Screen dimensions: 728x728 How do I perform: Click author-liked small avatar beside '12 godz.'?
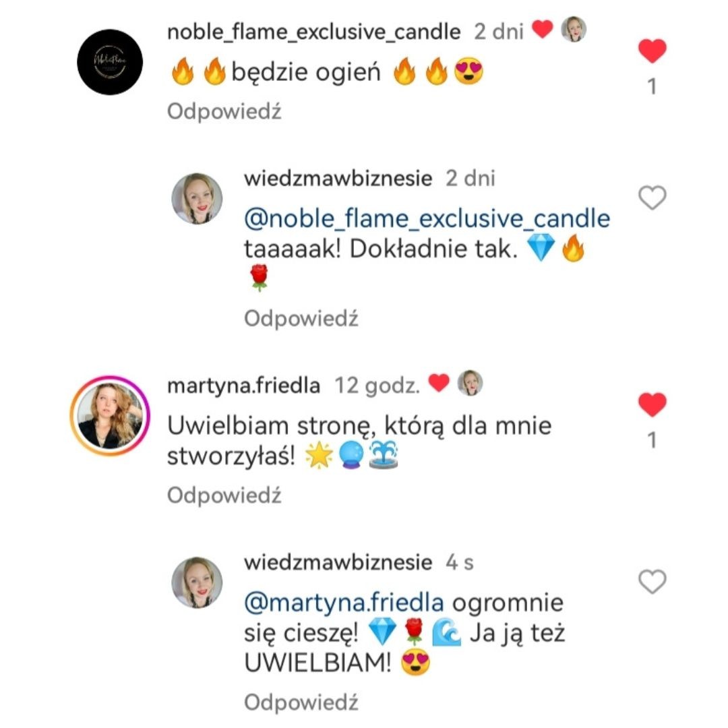pyautogui.click(x=471, y=383)
